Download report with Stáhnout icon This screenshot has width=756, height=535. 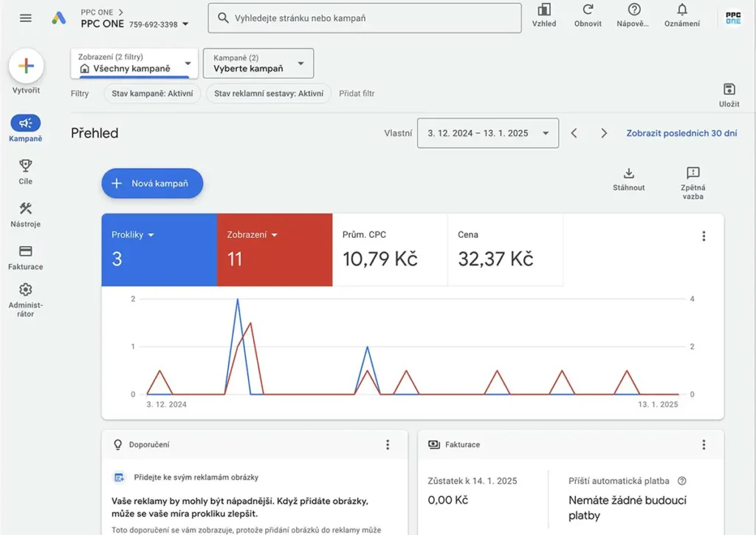point(629,174)
